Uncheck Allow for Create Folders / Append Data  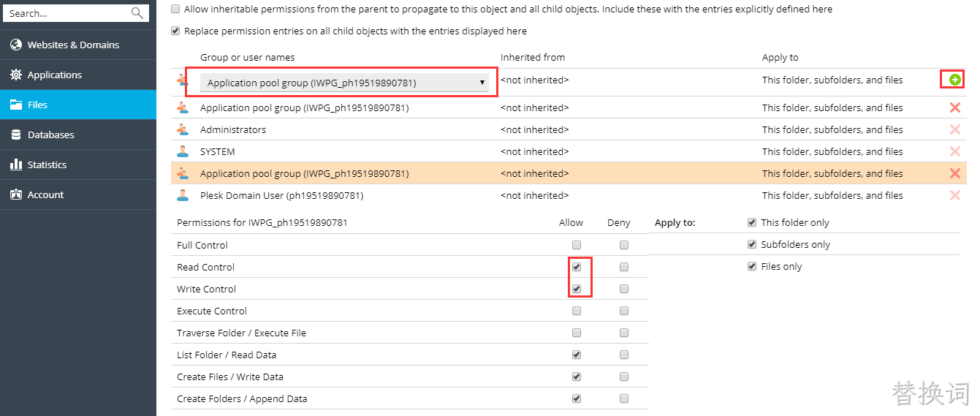point(577,398)
